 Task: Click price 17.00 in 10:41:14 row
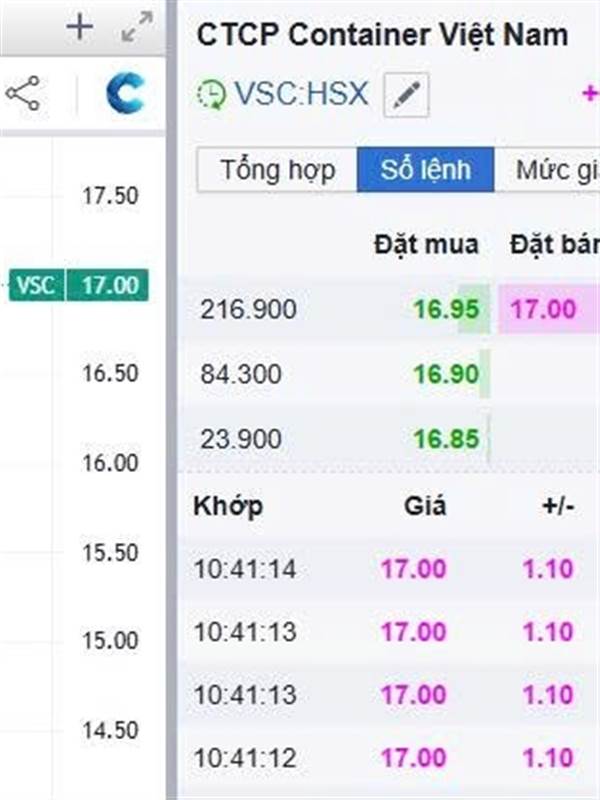click(414, 569)
